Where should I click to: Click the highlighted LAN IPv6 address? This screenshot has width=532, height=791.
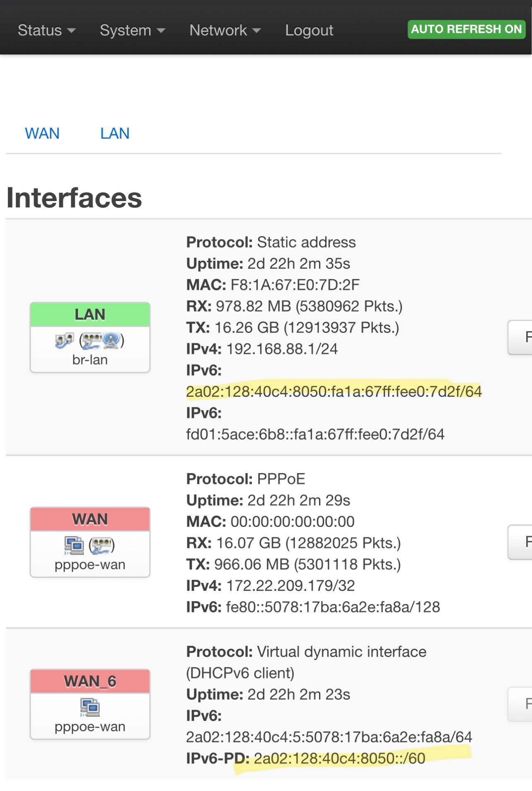[334, 391]
